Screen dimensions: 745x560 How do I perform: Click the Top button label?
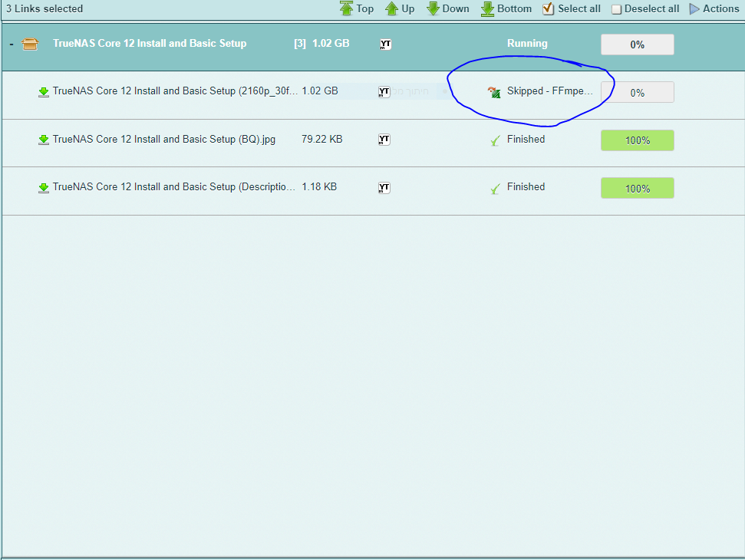[x=365, y=8]
